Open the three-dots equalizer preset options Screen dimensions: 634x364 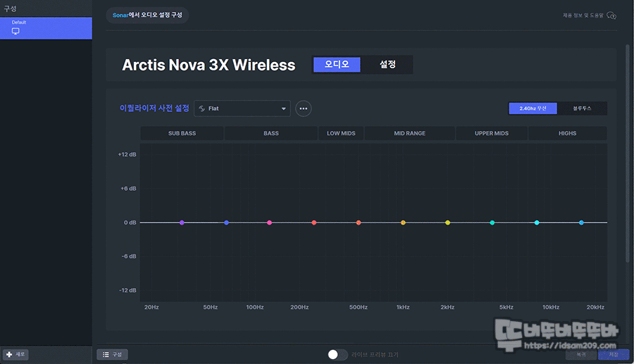303,108
